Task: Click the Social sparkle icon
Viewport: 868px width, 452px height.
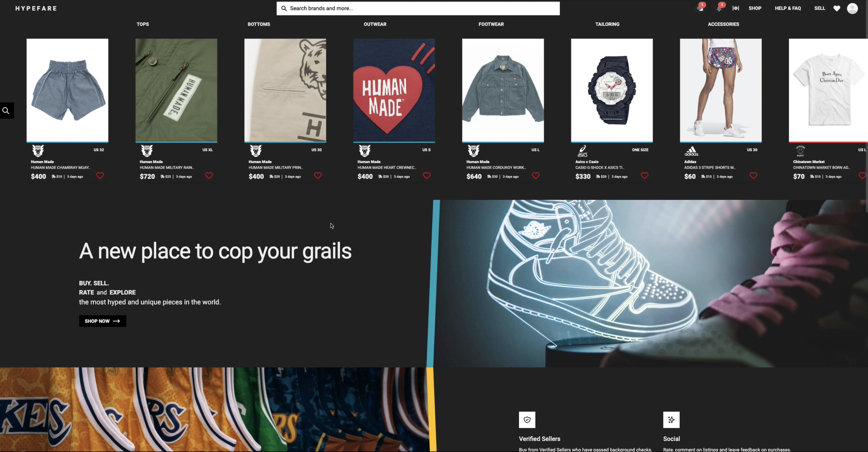Action: [x=671, y=420]
